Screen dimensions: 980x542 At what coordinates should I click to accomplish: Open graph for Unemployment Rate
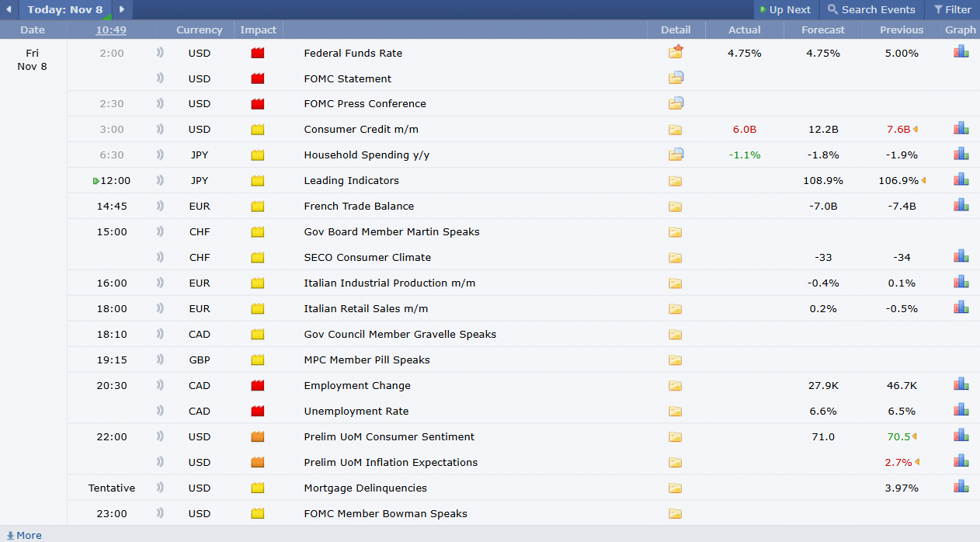961,410
